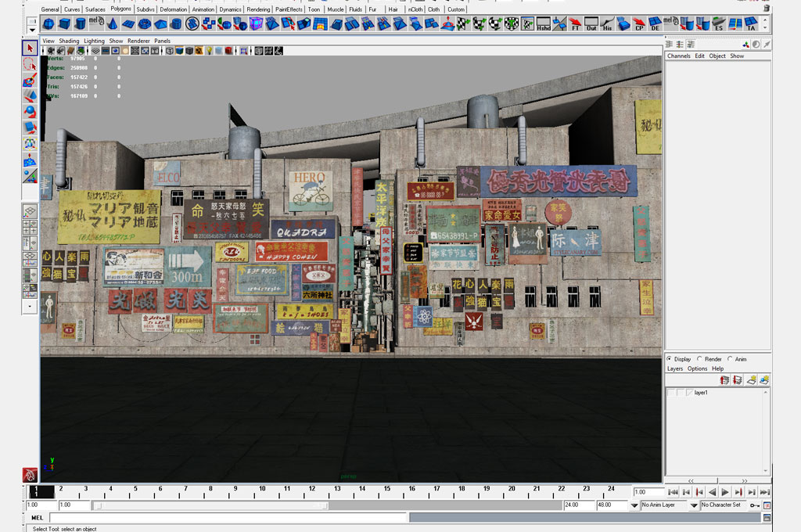Create a polygon sphere from the shelf
801x532 pixels.
pyautogui.click(x=48, y=23)
